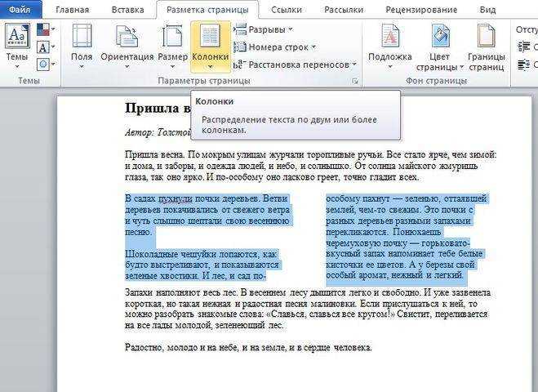Viewport: 538px width, 392px height.
Task: Click the Подложка watermark icon
Action: [389, 36]
